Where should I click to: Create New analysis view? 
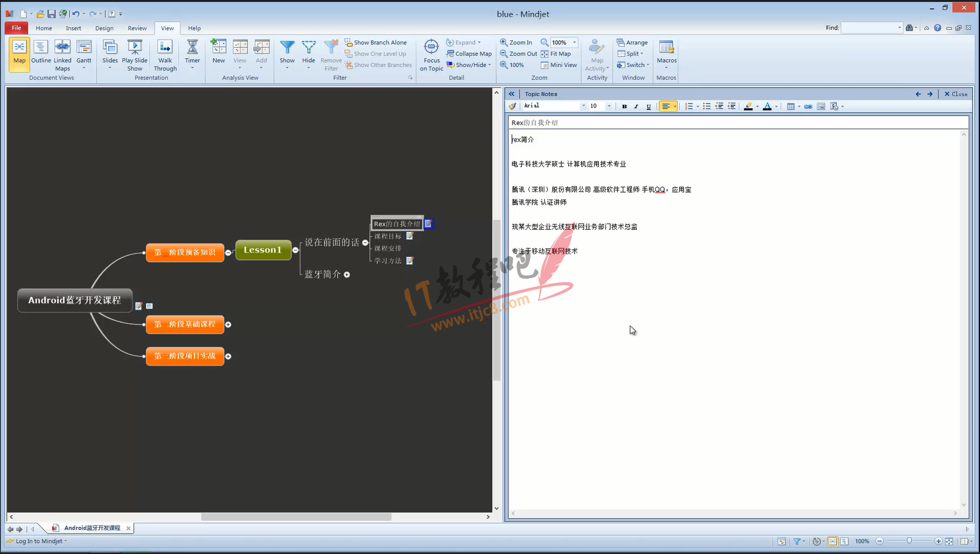(x=218, y=51)
